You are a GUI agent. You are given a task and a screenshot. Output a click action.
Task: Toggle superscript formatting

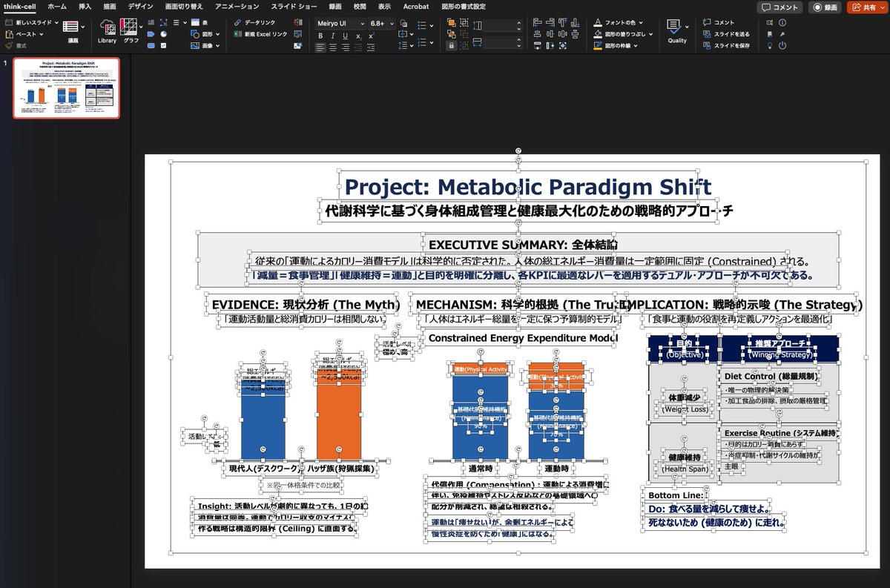coord(371,36)
